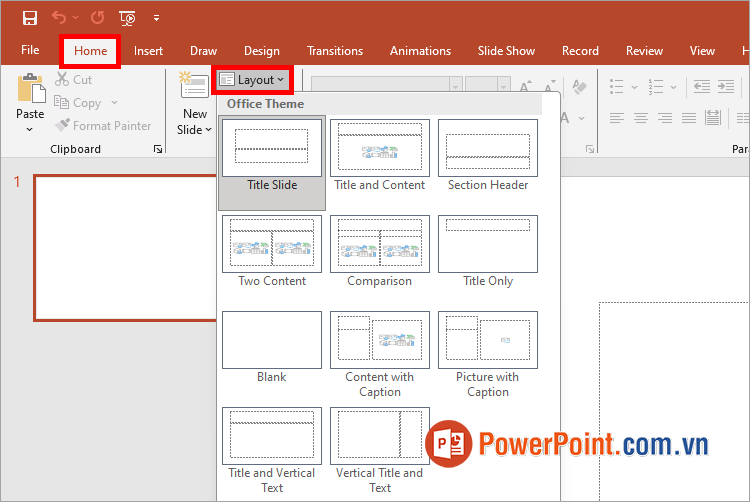Select Vertical Title and Text layout
The height and width of the screenshot is (502, 750).
[380, 450]
